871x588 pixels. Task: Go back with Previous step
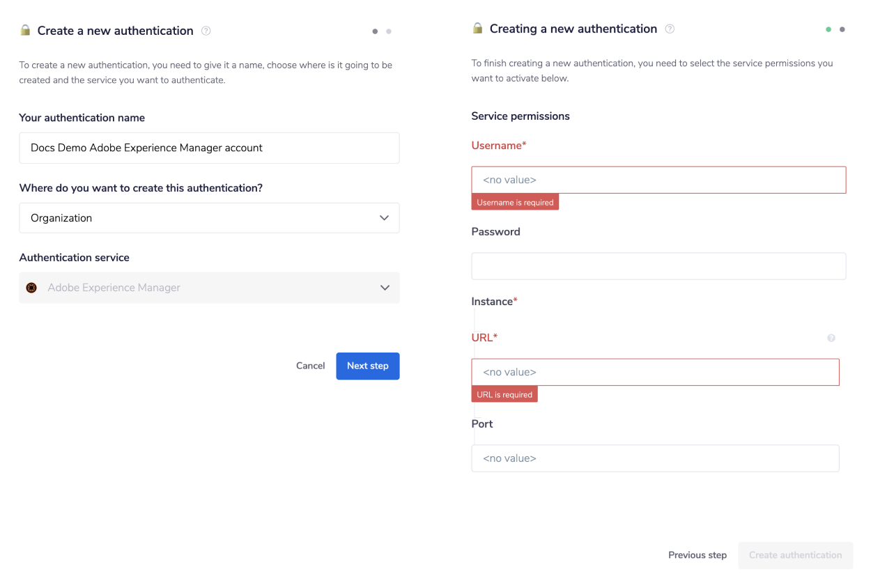(x=697, y=555)
